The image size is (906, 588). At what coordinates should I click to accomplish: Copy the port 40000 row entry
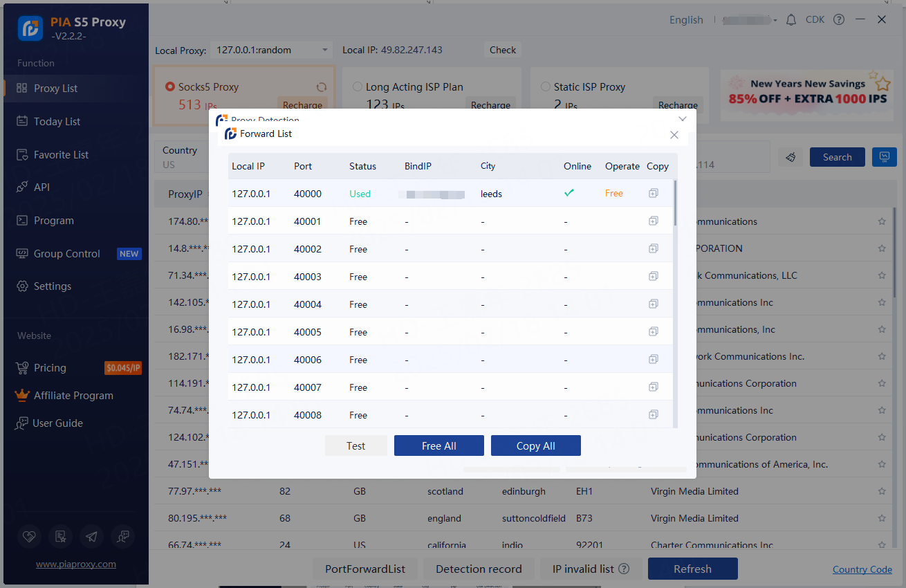(x=654, y=194)
